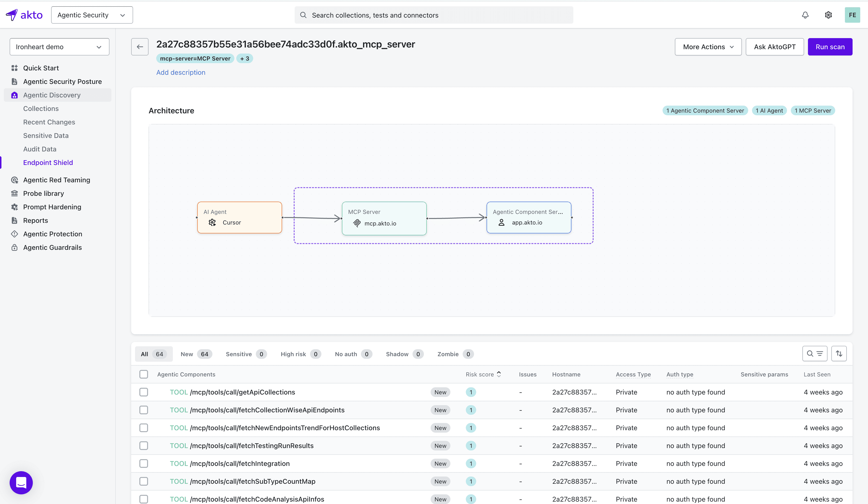
Task: Open the More Actions dropdown
Action: coord(708,47)
